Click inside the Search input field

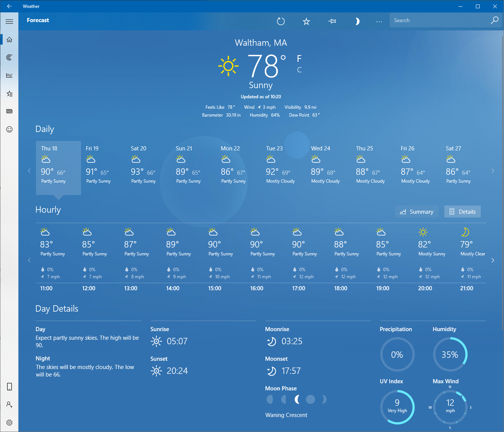click(x=439, y=20)
